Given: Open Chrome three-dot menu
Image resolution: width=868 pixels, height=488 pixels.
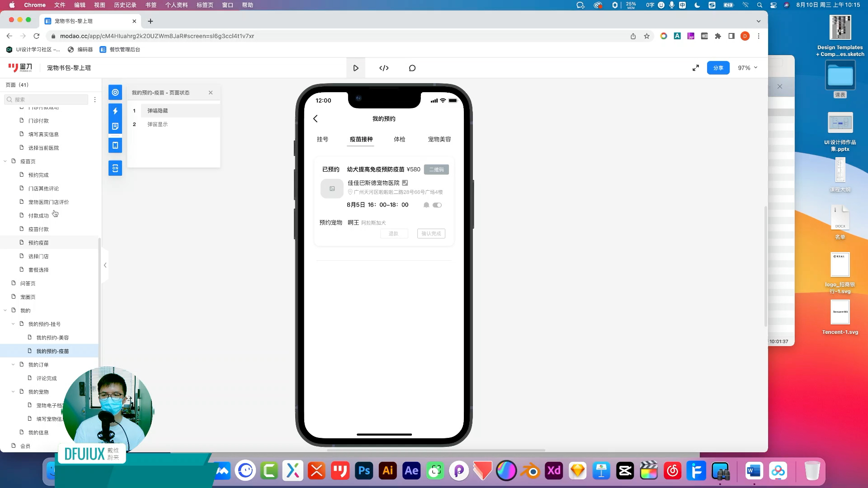Looking at the screenshot, I should (x=759, y=36).
